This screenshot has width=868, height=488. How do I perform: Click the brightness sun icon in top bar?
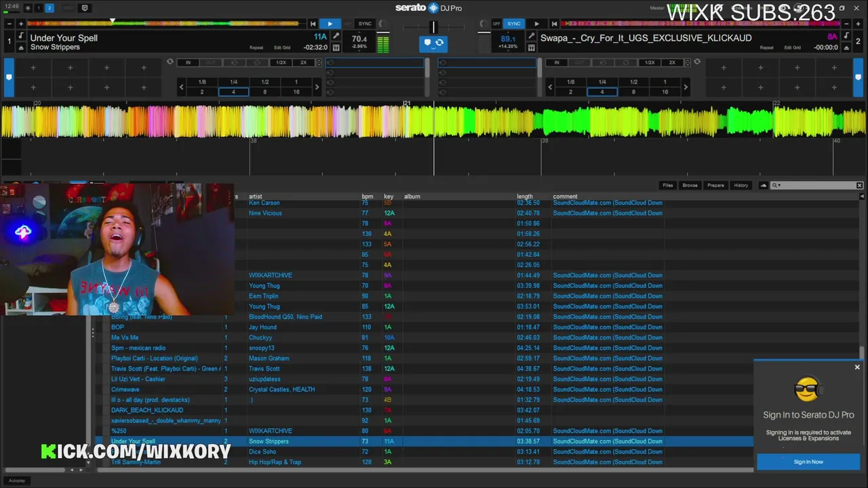point(28,8)
